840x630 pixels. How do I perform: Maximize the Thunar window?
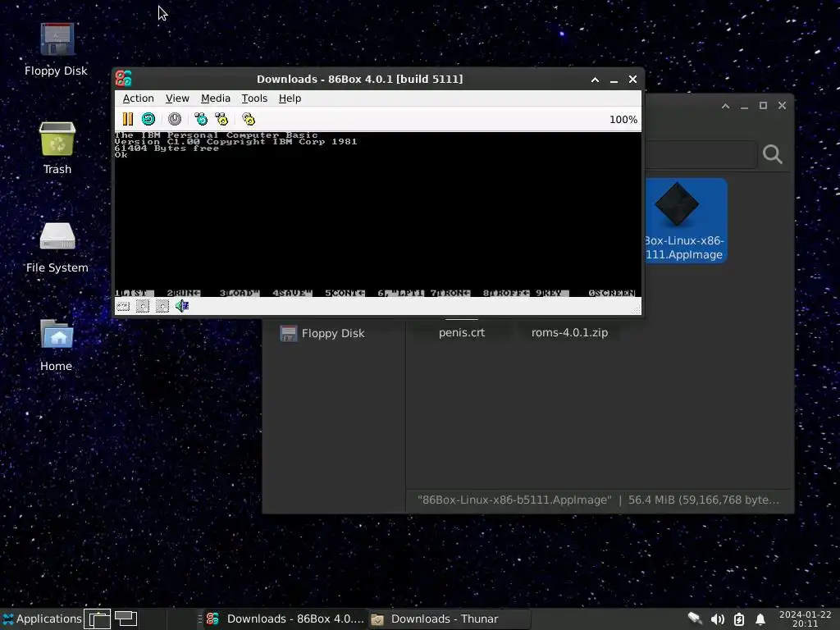tap(763, 106)
